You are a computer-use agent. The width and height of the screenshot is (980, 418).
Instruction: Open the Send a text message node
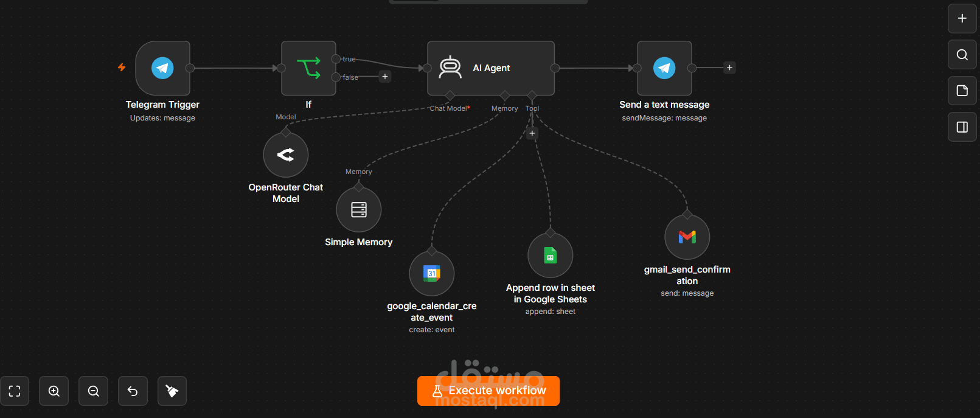pos(664,68)
